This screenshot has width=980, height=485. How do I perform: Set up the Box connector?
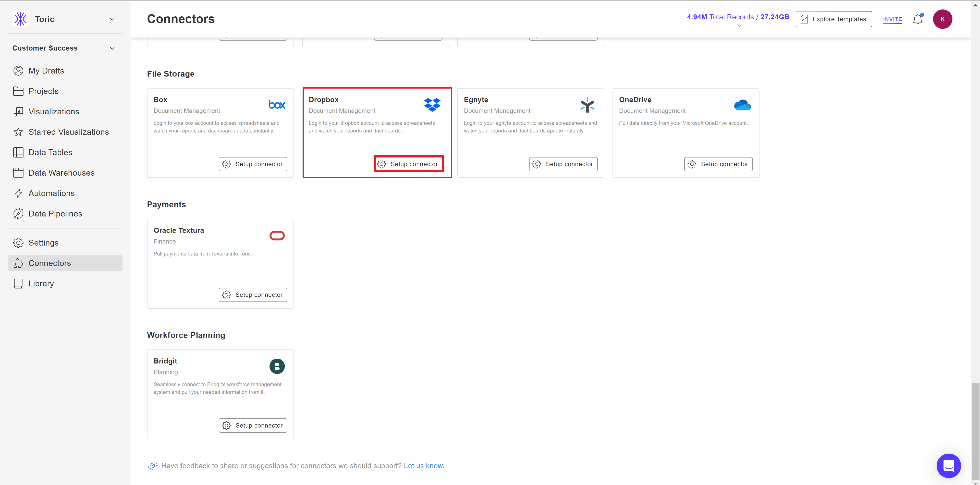(253, 164)
